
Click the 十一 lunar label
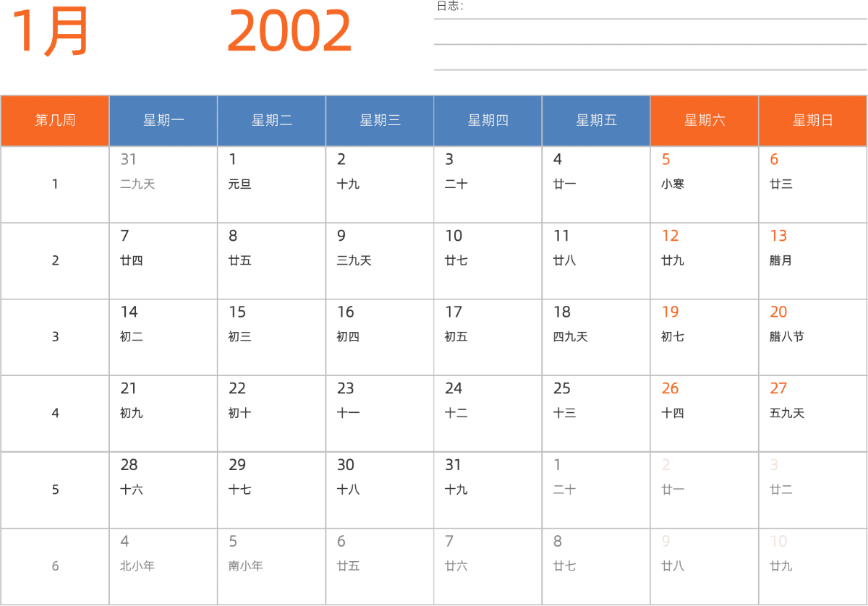tap(348, 414)
